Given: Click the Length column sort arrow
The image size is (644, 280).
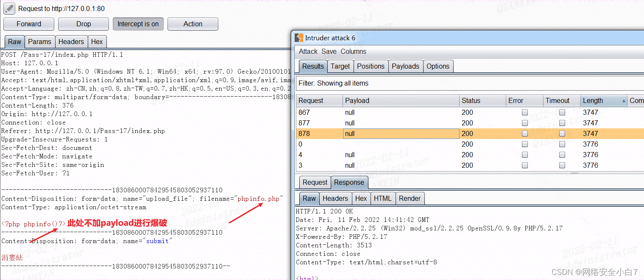Looking at the screenshot, I should tap(624, 101).
